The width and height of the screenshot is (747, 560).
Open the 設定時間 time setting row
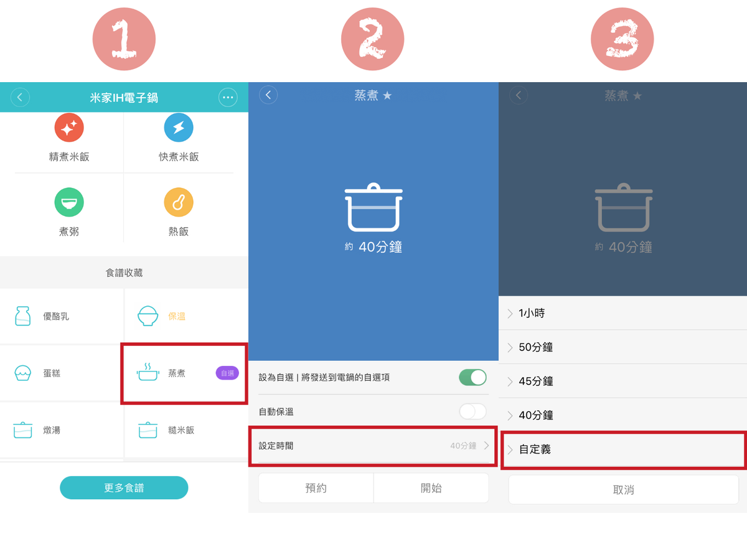374,446
